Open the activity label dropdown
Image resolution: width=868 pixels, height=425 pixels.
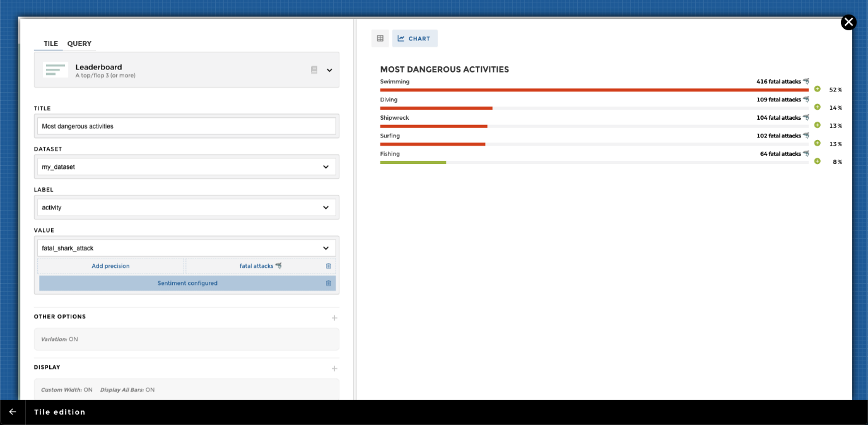click(x=187, y=207)
